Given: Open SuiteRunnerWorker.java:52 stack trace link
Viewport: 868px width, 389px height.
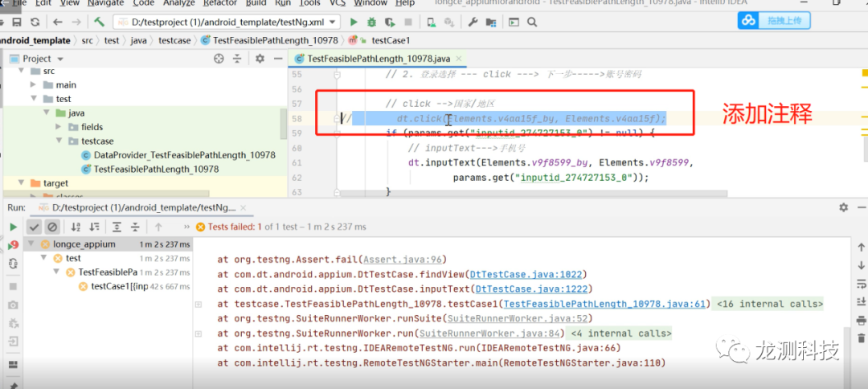Looking at the screenshot, I should click(x=519, y=319).
